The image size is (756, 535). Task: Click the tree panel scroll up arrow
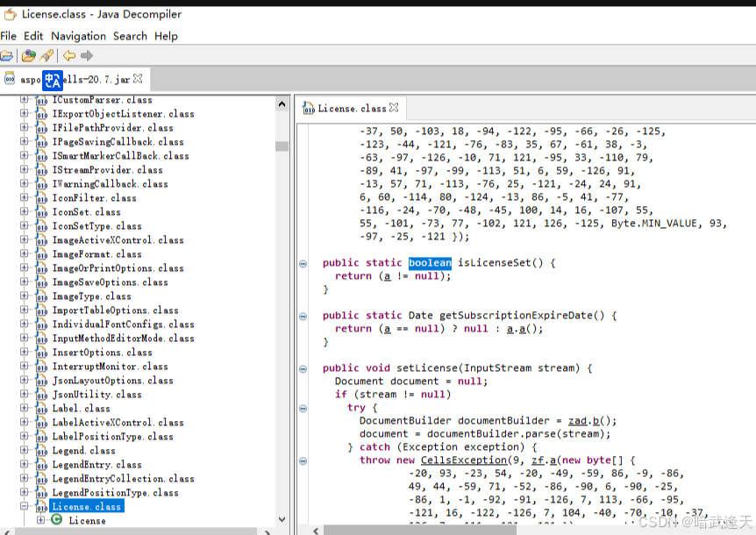pos(282,103)
